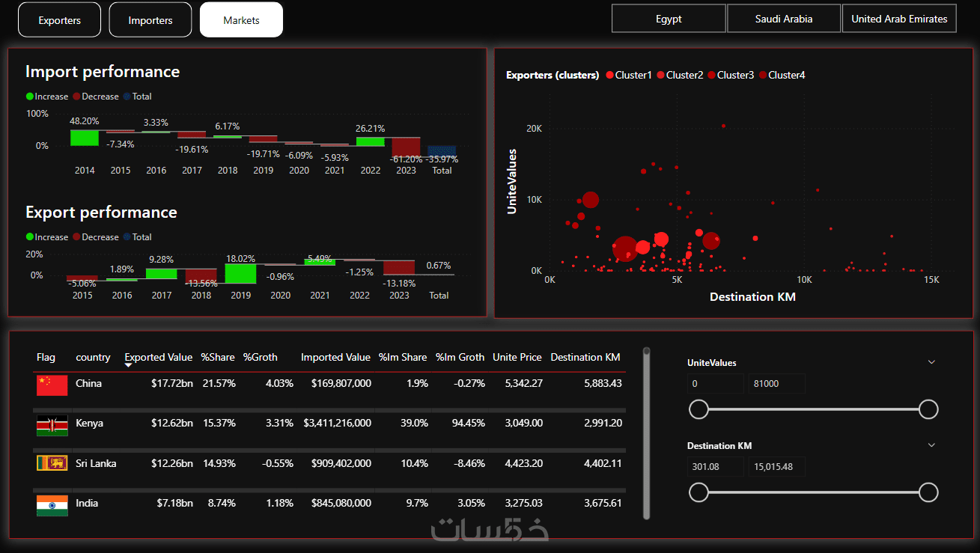Toggle the Egypt slicer button
The image size is (980, 553).
tap(669, 19)
